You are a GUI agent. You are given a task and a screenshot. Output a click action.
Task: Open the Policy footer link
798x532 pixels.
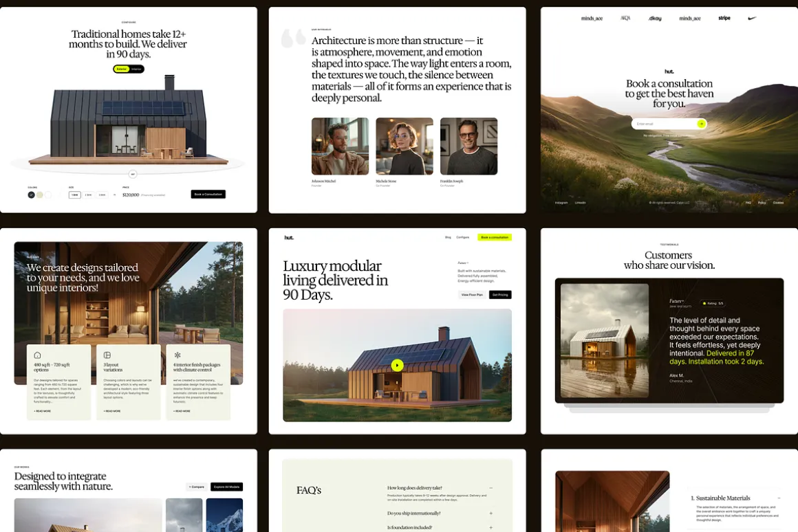click(x=762, y=203)
